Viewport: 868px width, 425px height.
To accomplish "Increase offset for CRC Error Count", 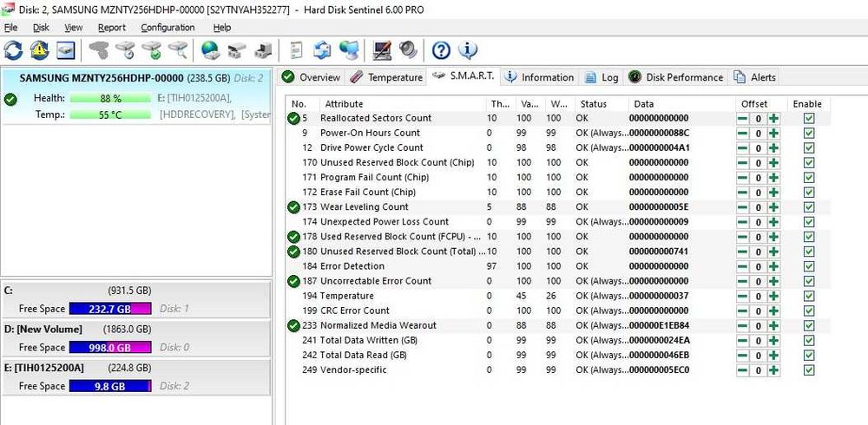I will (x=774, y=311).
